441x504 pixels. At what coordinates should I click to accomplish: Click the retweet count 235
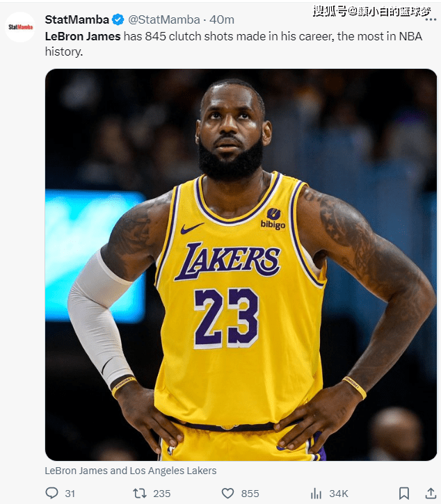coord(161,494)
